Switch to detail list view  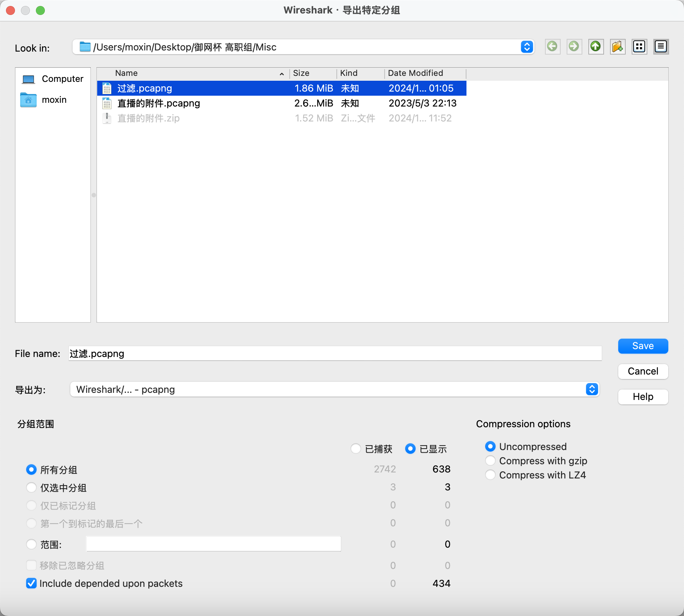[x=661, y=47]
